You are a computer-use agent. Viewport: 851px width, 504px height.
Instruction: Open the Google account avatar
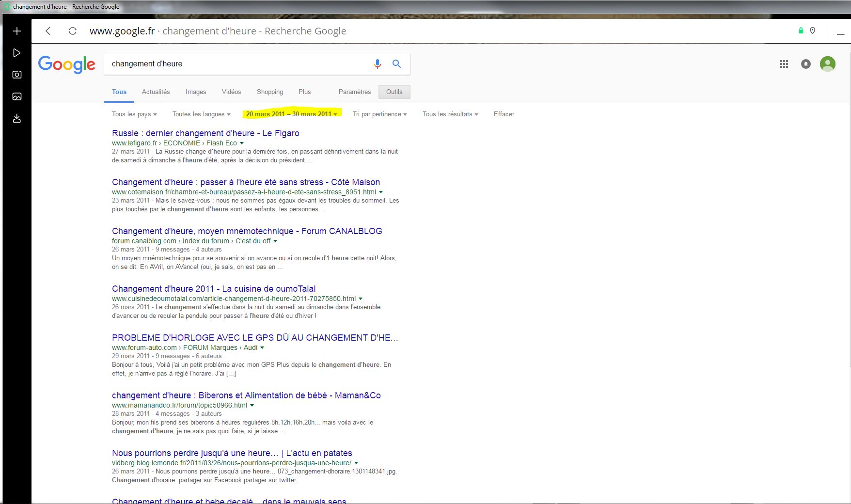point(828,64)
